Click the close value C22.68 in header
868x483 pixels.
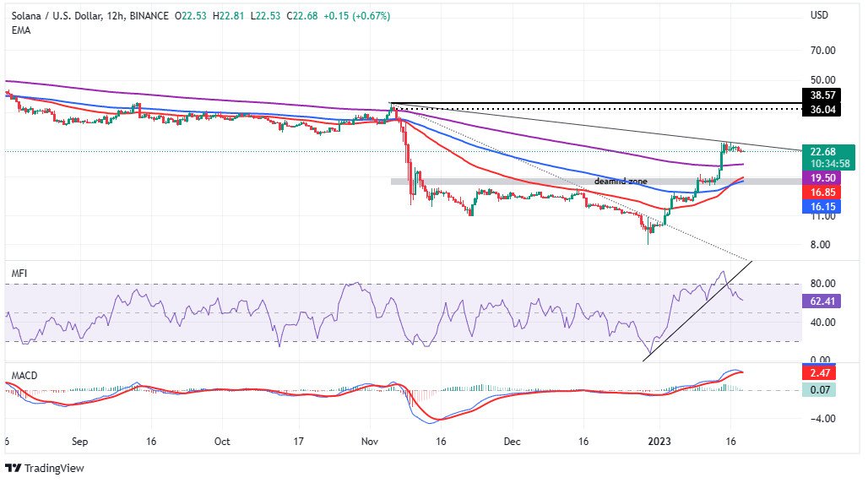[x=301, y=16]
